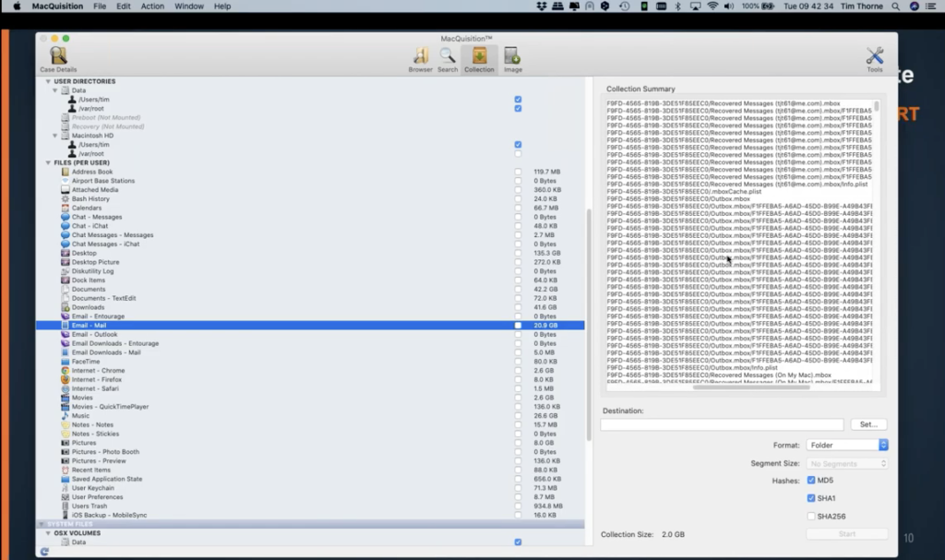Select the Internet - Chrome icon
The image size is (945, 560).
66,371
